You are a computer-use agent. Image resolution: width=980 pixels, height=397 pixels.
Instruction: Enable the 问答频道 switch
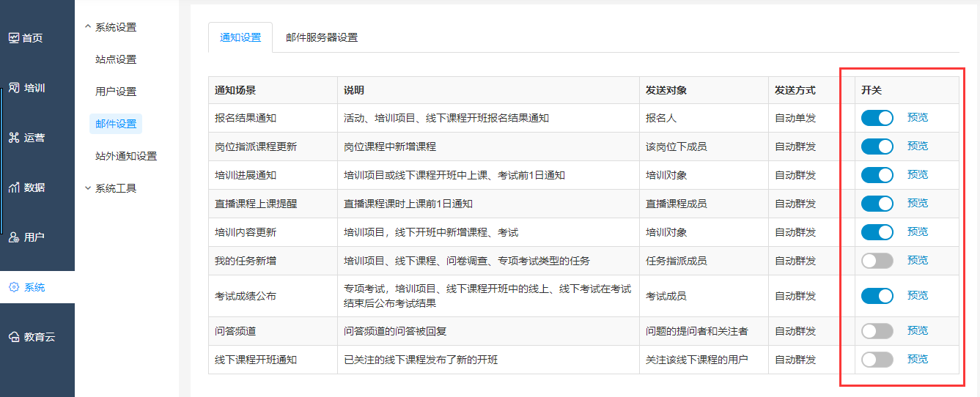(x=877, y=331)
